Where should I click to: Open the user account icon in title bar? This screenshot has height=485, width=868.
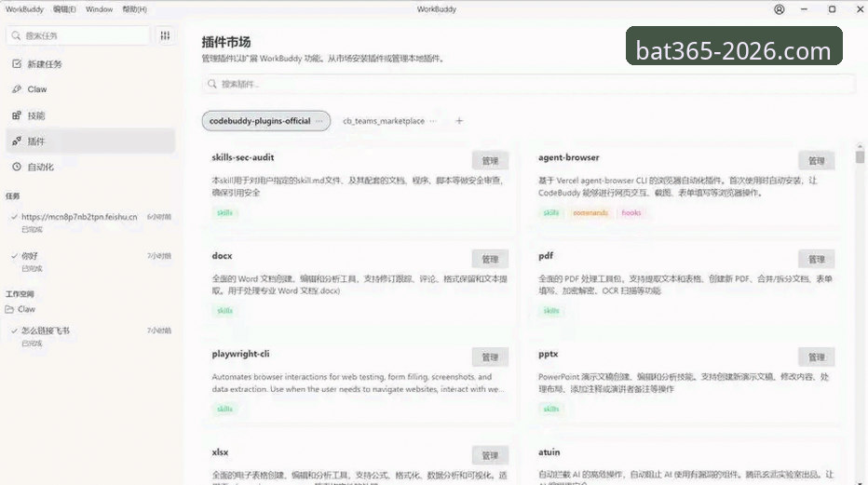[779, 9]
